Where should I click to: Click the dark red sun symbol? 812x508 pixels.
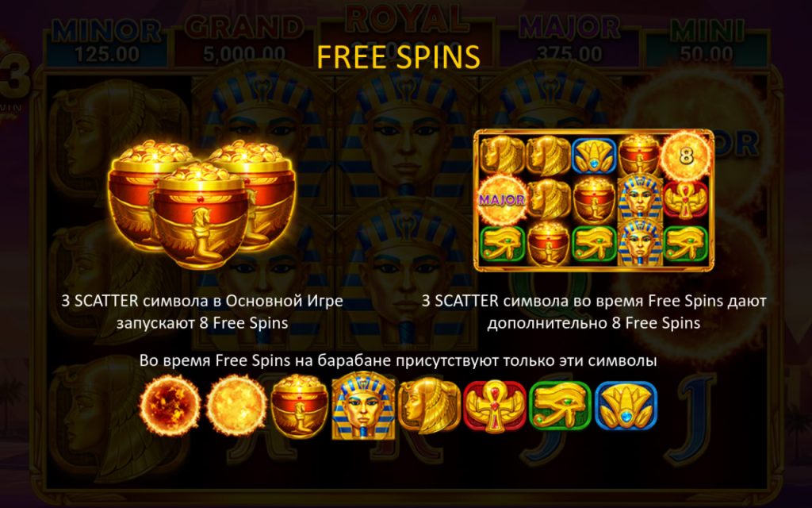(x=170, y=406)
